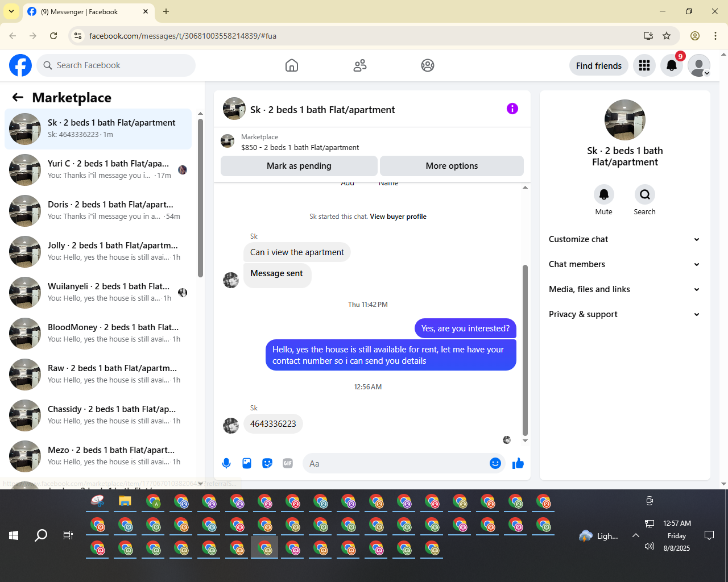The width and height of the screenshot is (728, 582).
Task: Click the chat message list scrollbar
Action: click(x=525, y=350)
